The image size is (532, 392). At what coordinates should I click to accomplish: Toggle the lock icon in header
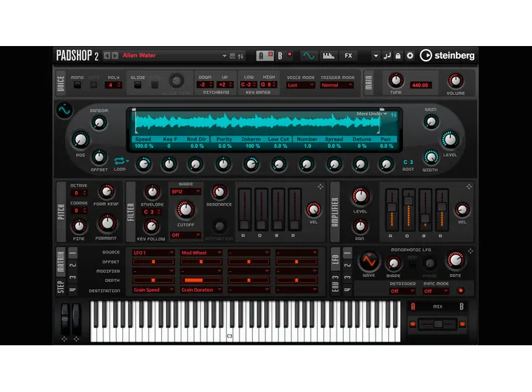click(398, 56)
